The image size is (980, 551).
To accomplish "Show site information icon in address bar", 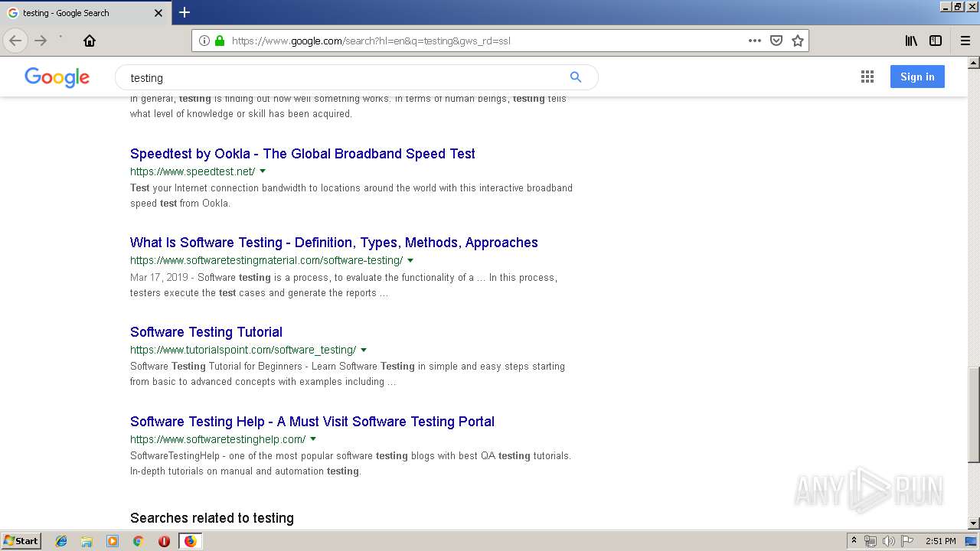I will pyautogui.click(x=204, y=41).
